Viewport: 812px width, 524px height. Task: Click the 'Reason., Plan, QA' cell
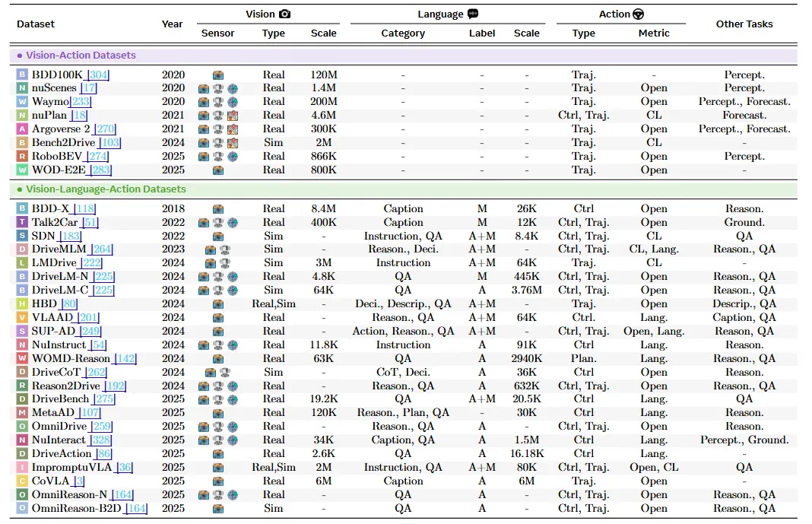coord(403,413)
